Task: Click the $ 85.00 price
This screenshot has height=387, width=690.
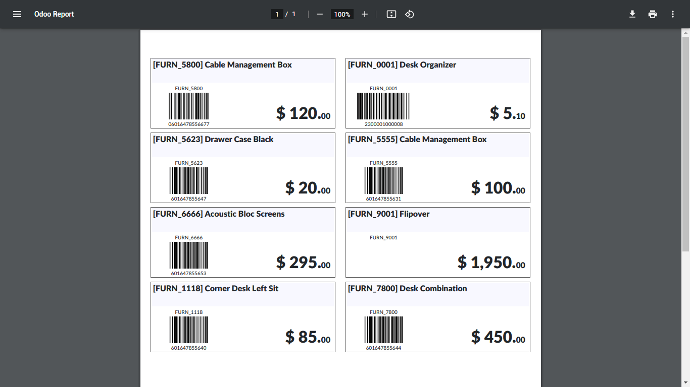Action: (308, 337)
